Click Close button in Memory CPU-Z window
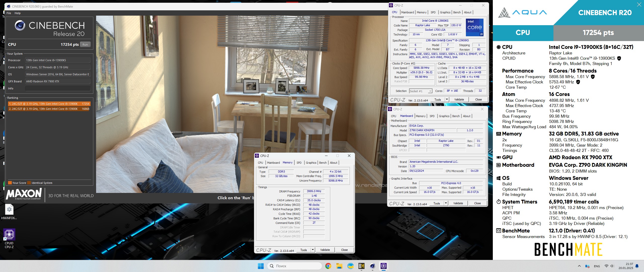The height and width of the screenshot is (272, 644). pyautogui.click(x=344, y=250)
